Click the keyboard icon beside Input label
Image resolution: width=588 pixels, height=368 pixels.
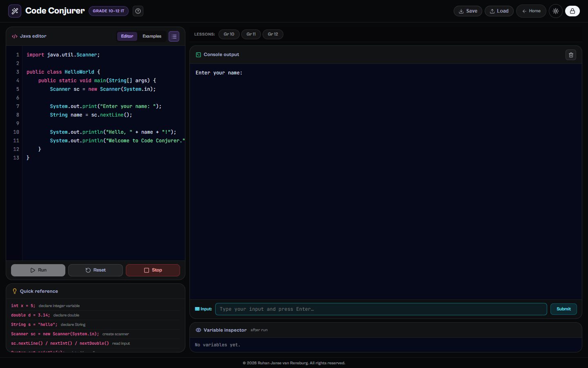coord(197,309)
